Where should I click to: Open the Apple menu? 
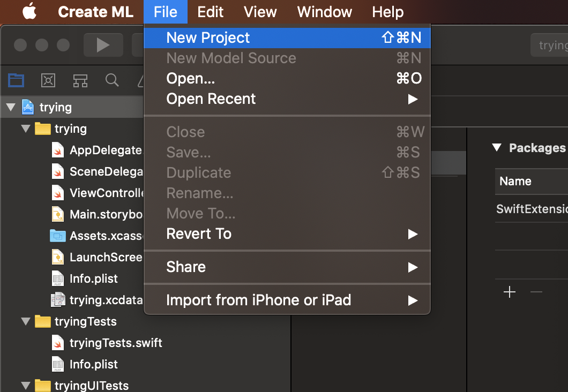point(29,11)
